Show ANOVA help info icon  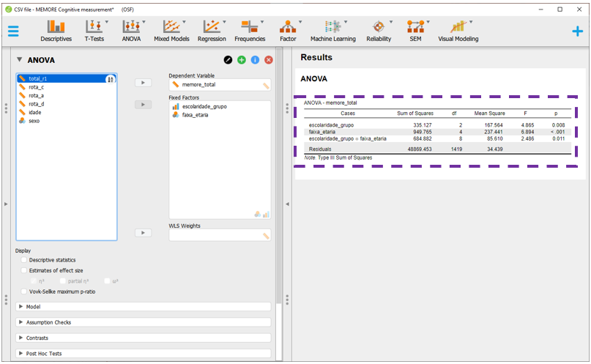[255, 60]
